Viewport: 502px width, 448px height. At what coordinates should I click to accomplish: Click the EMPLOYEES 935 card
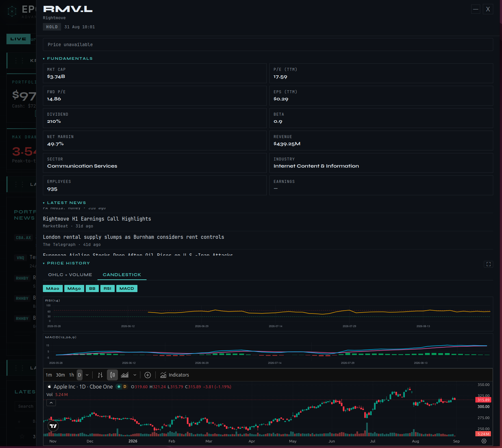155,186
